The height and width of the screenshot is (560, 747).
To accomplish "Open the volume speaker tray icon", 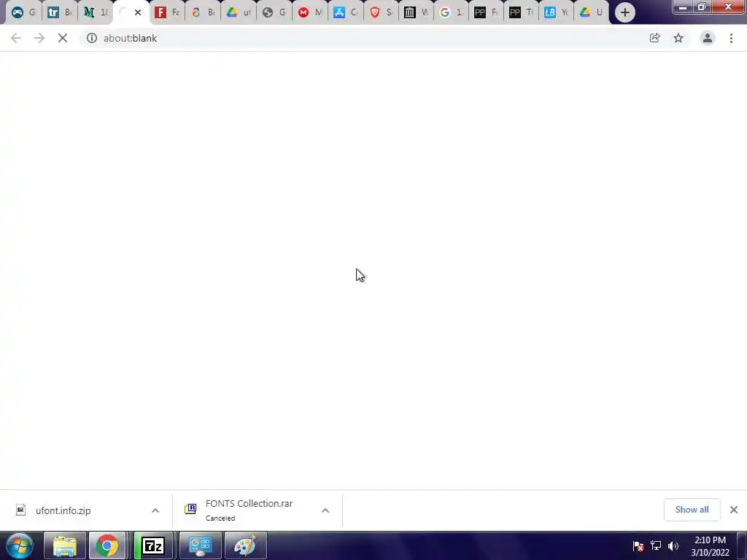I will click(x=673, y=545).
